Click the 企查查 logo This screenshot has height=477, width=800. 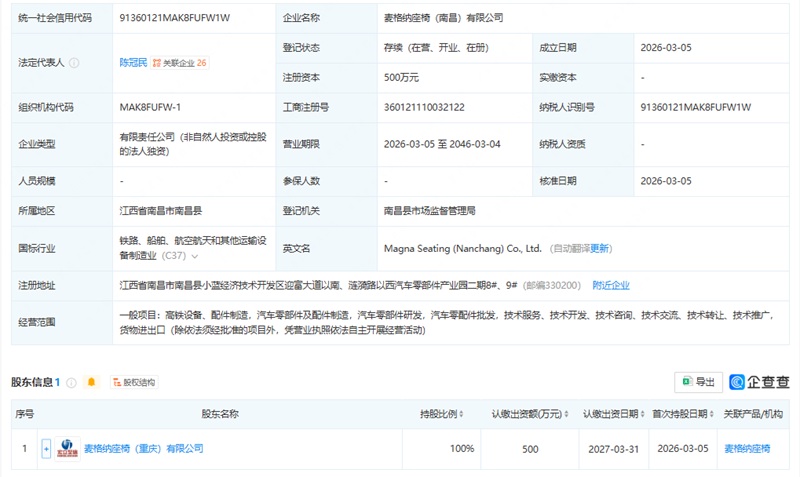[x=760, y=382]
